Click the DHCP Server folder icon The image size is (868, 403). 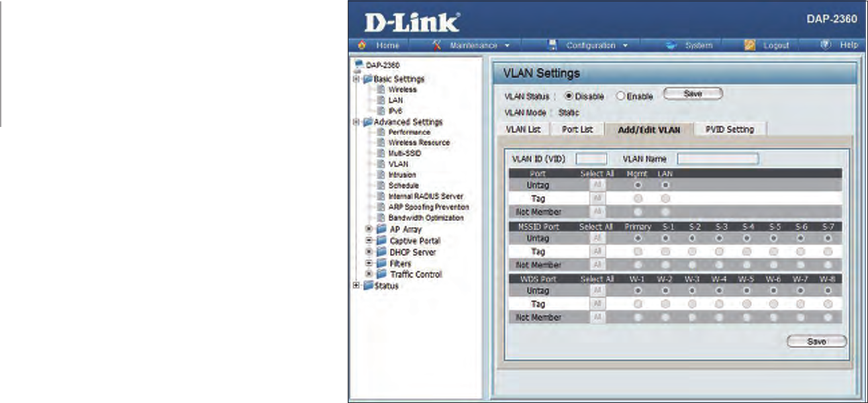(x=382, y=252)
